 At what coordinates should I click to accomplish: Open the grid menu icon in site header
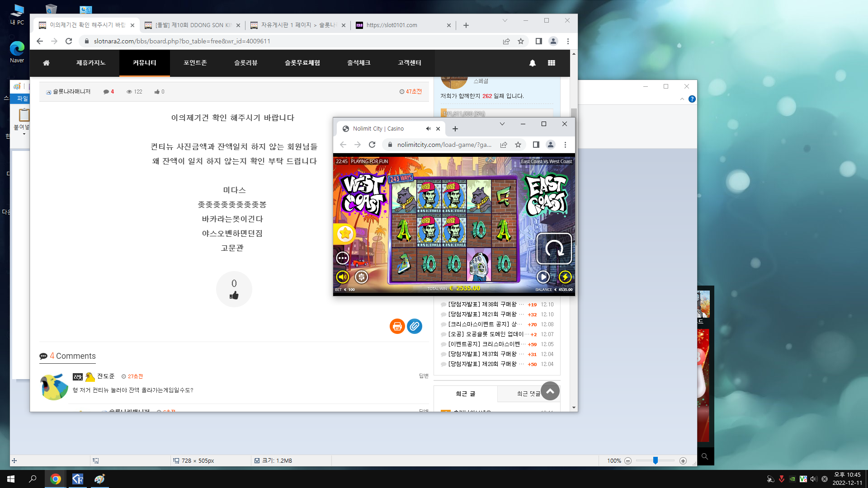[552, 63]
